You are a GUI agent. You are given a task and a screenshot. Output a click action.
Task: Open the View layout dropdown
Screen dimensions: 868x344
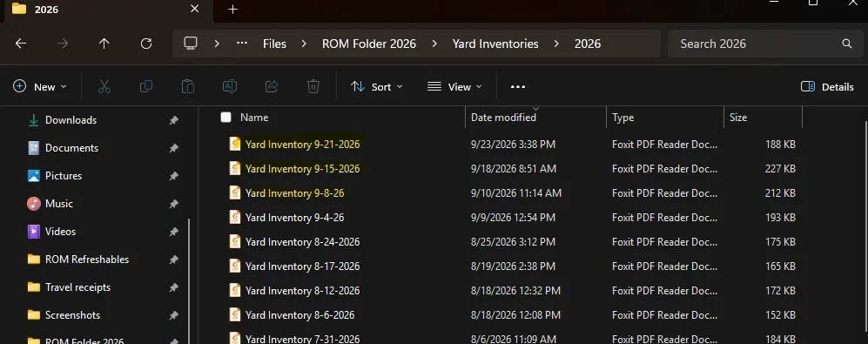pos(454,87)
